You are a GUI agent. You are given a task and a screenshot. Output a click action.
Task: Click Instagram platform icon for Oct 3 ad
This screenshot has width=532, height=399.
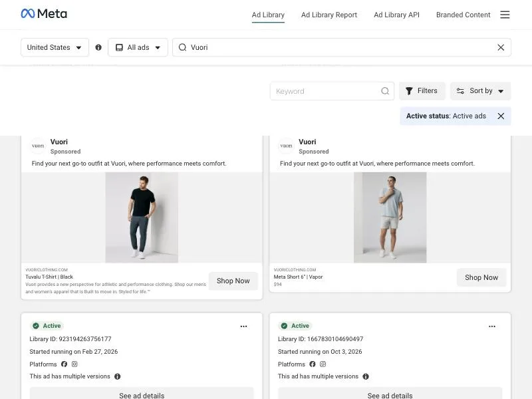(323, 364)
